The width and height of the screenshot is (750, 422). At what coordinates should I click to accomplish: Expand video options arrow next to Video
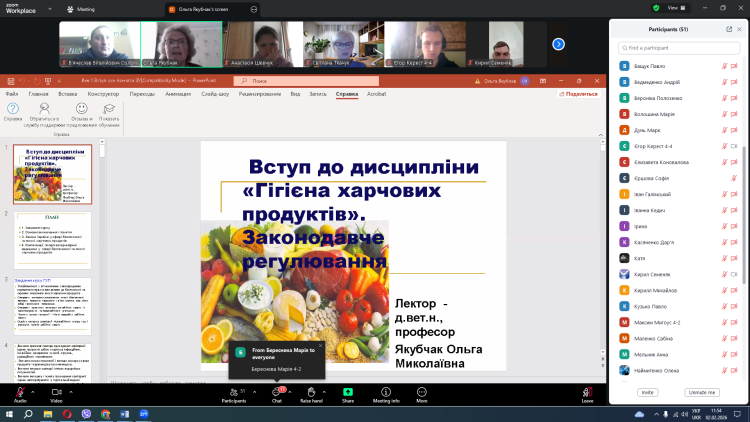[x=71, y=392]
